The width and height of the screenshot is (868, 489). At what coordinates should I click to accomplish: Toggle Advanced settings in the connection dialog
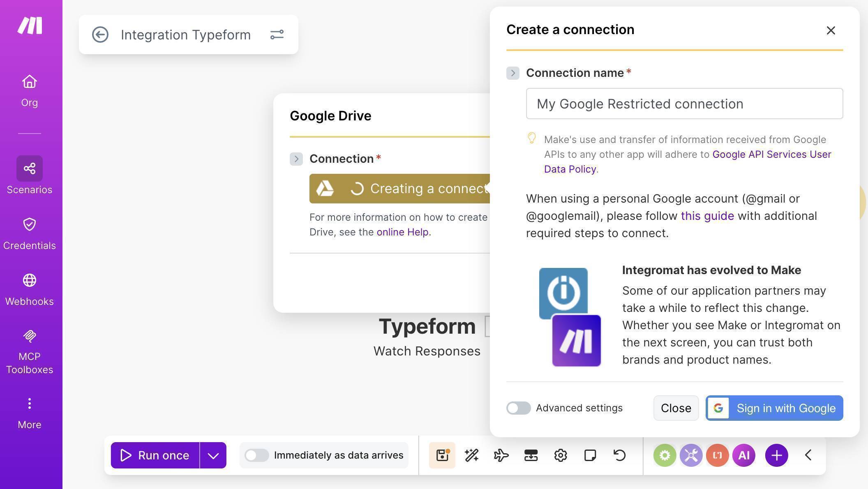tap(518, 408)
